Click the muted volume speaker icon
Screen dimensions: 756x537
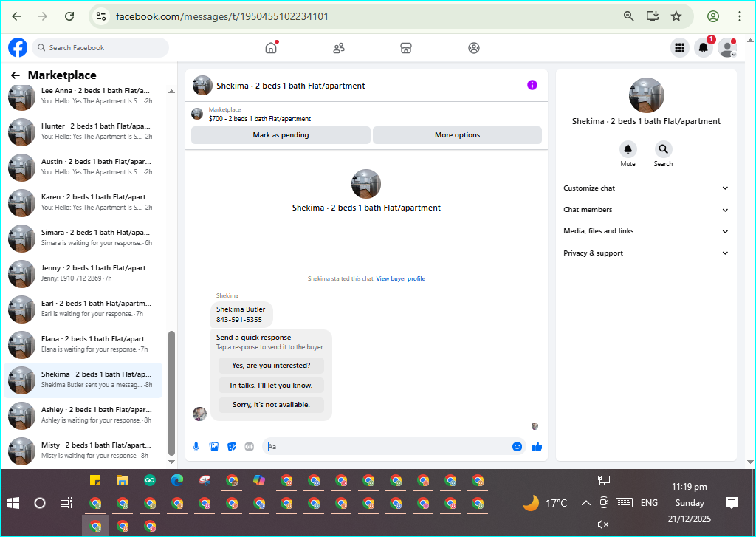[x=603, y=524]
